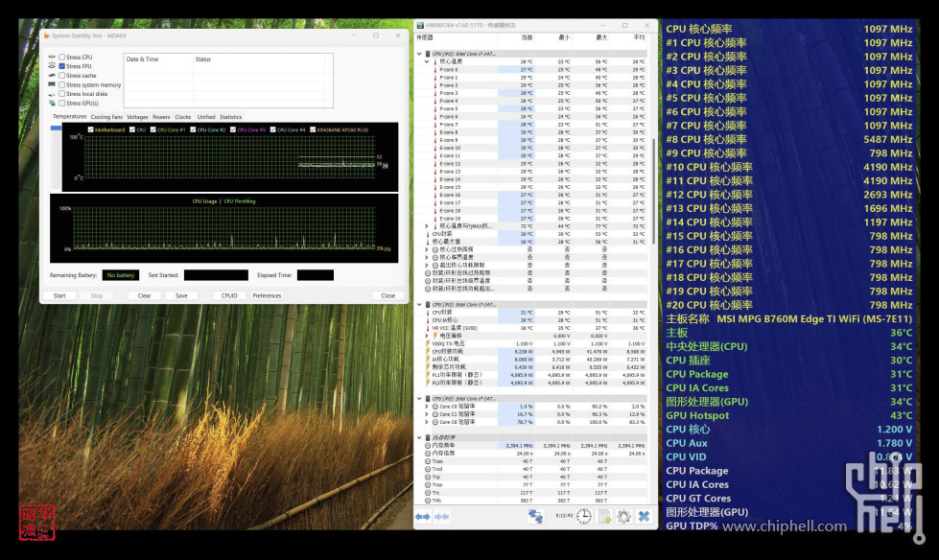Click the Clear button

click(144, 296)
